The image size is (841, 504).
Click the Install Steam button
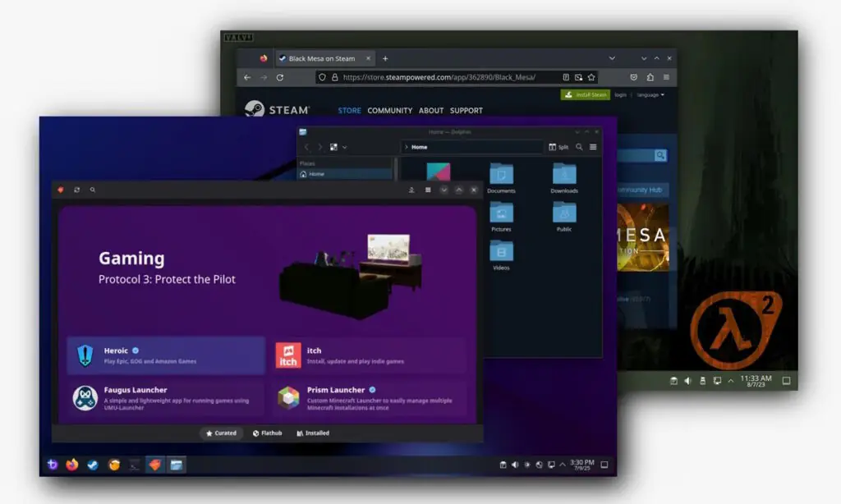pos(585,94)
